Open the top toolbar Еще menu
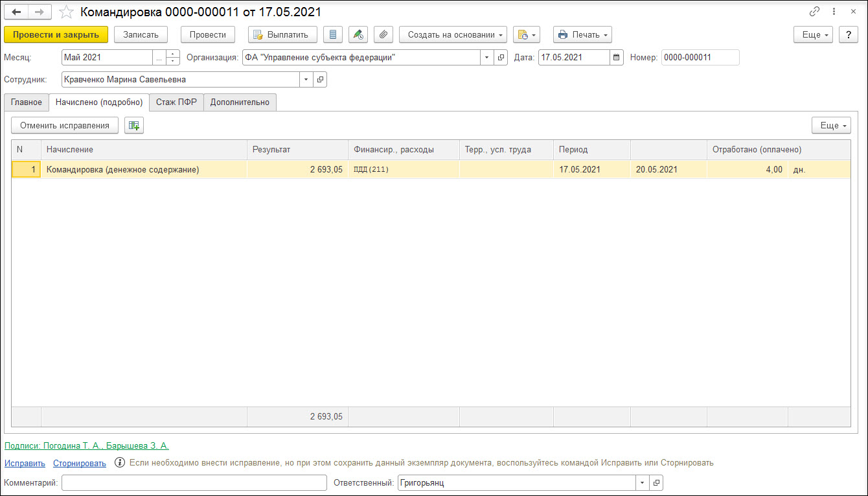This screenshot has height=496, width=868. point(813,34)
